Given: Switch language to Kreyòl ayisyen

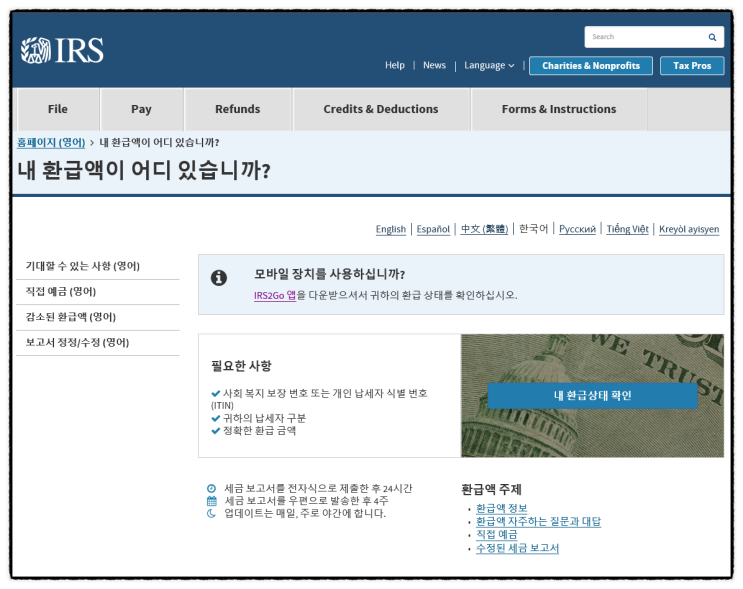Looking at the screenshot, I should point(689,229).
